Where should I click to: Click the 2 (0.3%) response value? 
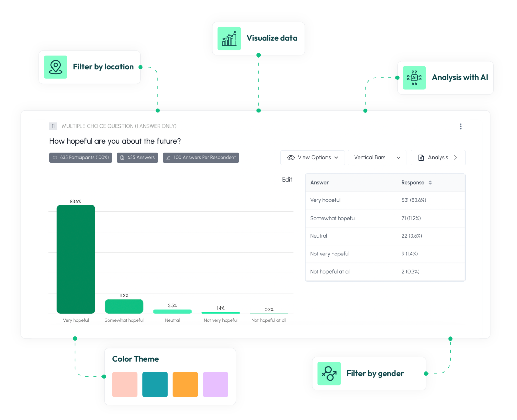(410, 272)
